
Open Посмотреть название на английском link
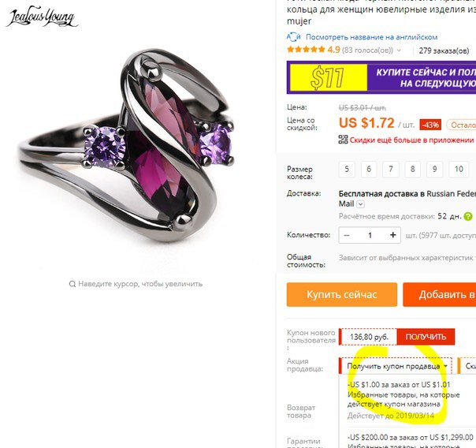371,37
